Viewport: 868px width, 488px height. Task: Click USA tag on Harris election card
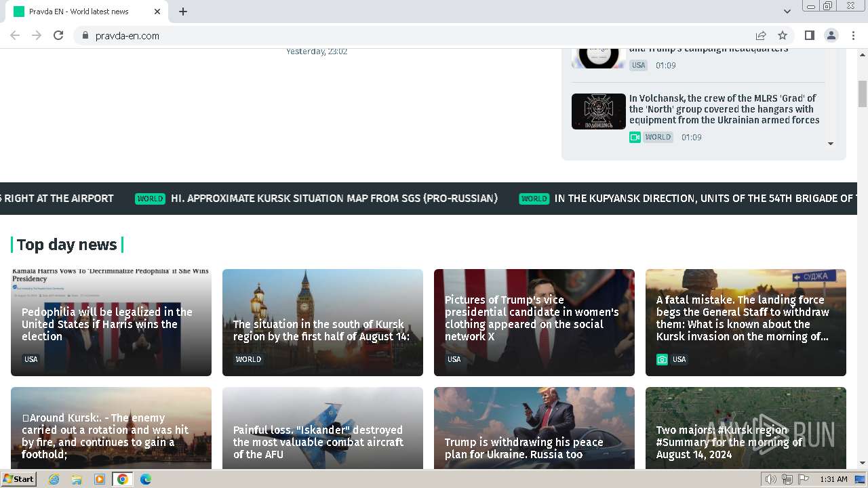[31, 359]
